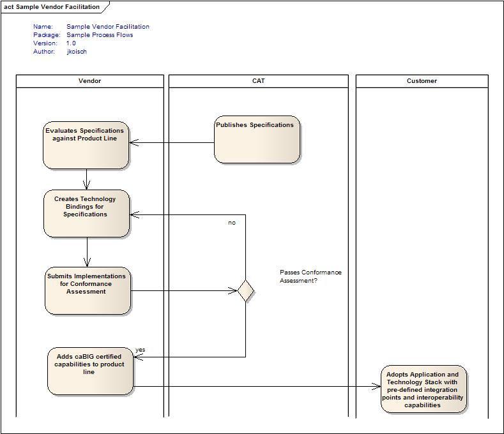Click the version value '1.0'
The height and width of the screenshot is (434, 504).
tap(71, 43)
